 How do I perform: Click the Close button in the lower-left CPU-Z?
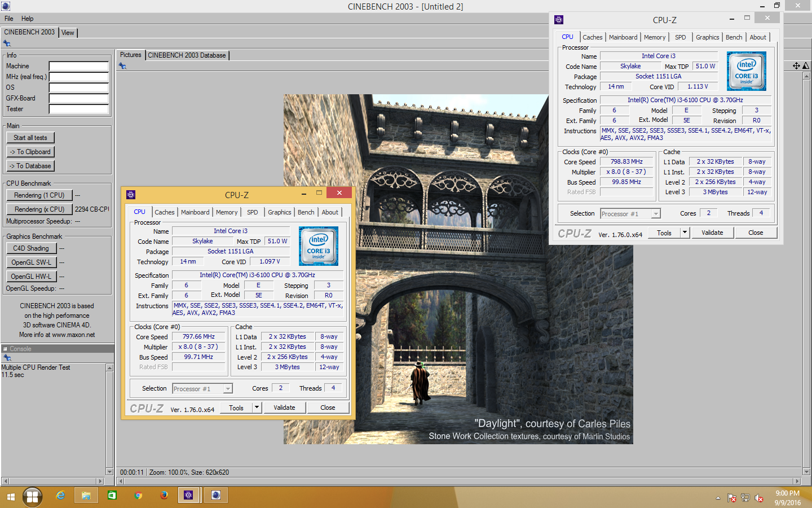click(328, 408)
